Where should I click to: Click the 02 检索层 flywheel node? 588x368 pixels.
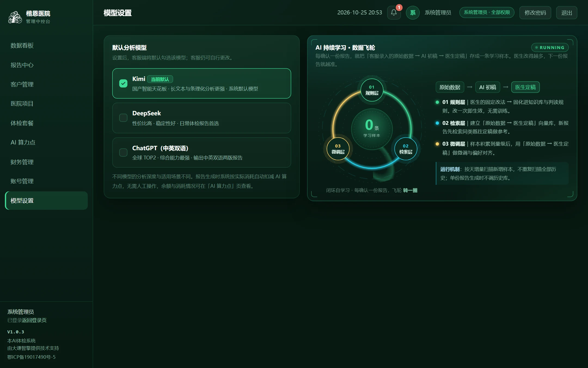click(x=406, y=149)
